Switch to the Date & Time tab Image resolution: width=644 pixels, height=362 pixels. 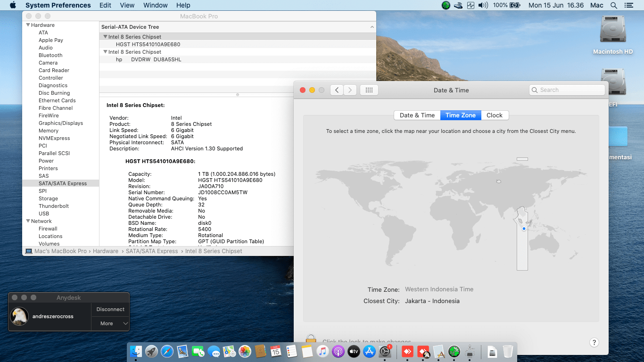pos(417,115)
